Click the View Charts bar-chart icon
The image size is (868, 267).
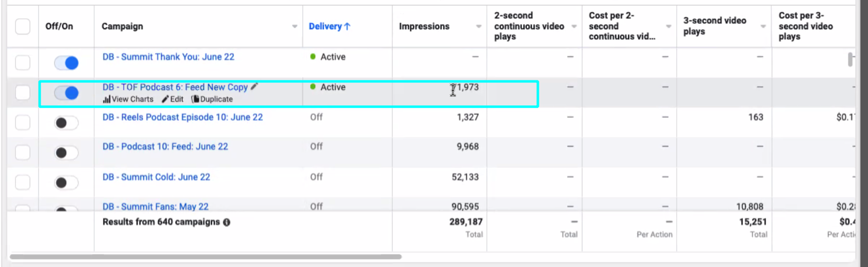[106, 99]
